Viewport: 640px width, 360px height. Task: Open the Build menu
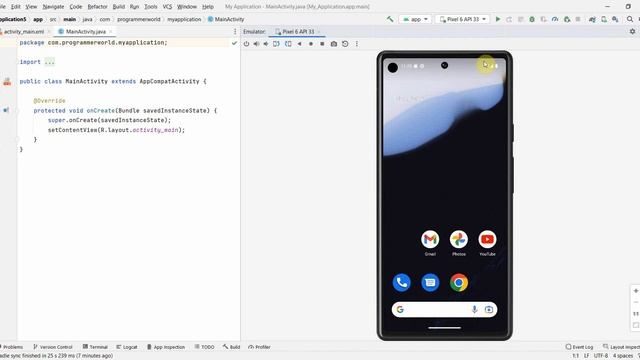tap(119, 7)
